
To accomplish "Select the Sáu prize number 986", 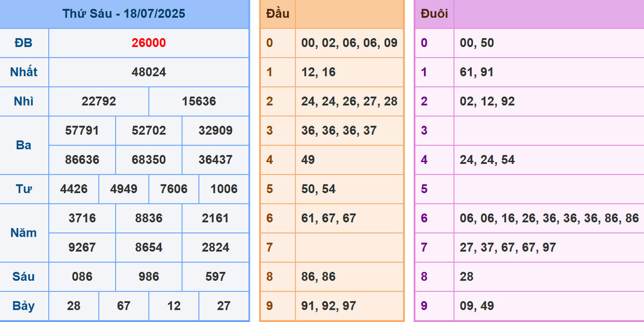I will (x=149, y=276).
